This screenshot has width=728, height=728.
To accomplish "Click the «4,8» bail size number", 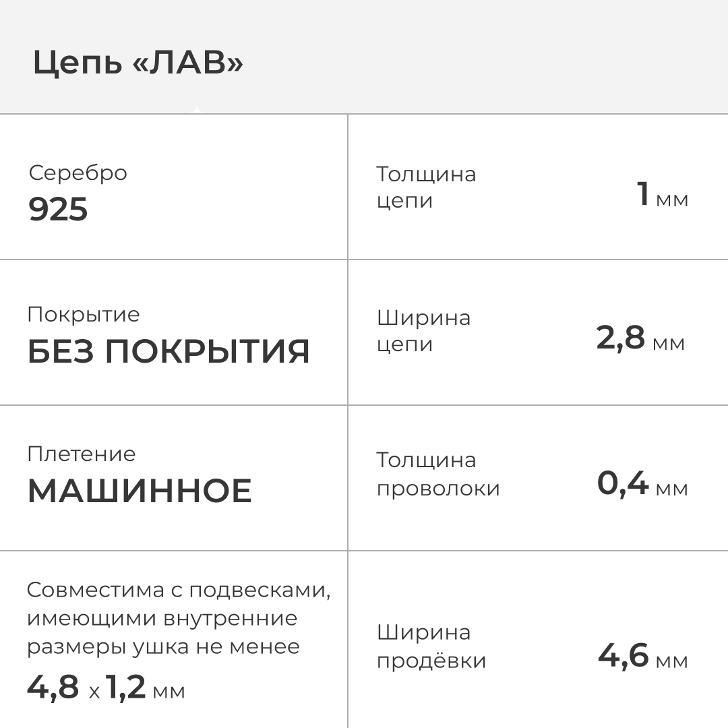I will [53, 687].
